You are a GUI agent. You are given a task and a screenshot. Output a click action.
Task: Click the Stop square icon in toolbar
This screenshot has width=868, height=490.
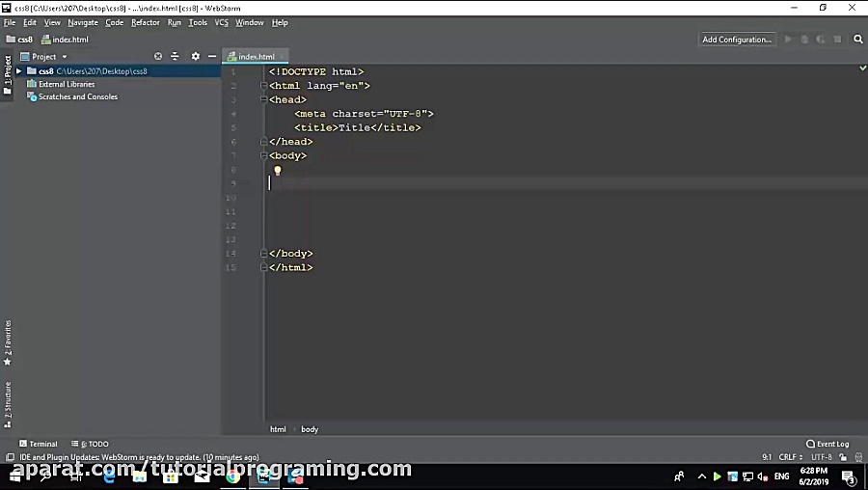click(837, 40)
